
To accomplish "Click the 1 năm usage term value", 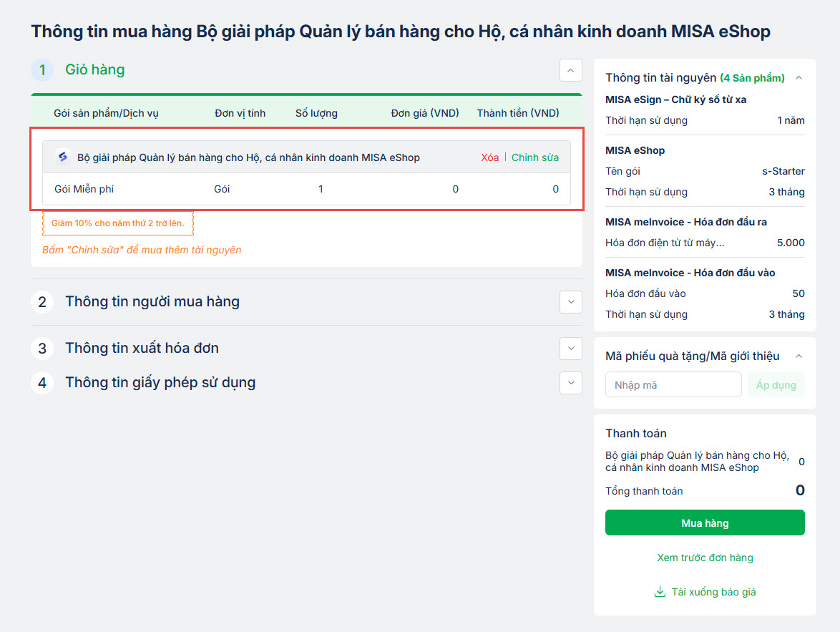I will pyautogui.click(x=791, y=121).
